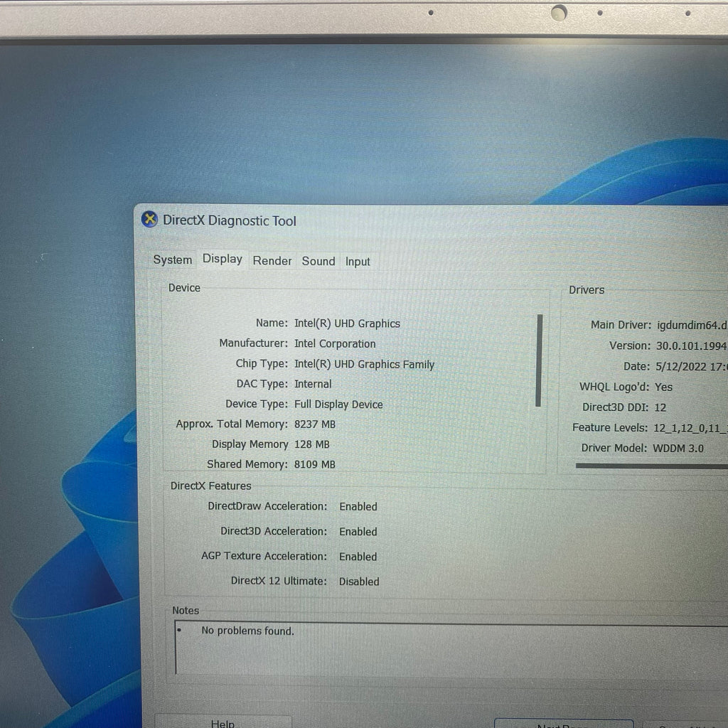The height and width of the screenshot is (728, 728).
Task: Click the '8237 MB' total memory value
Action: pyautogui.click(x=314, y=424)
